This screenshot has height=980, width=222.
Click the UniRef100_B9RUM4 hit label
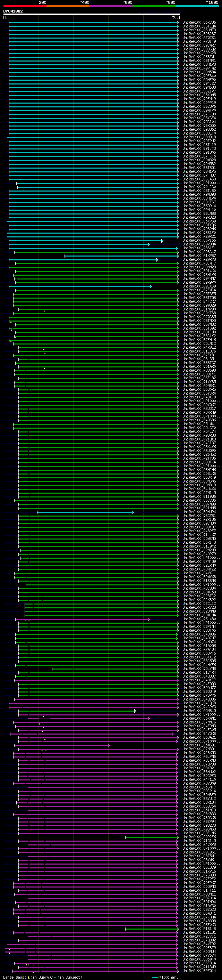click(x=199, y=244)
